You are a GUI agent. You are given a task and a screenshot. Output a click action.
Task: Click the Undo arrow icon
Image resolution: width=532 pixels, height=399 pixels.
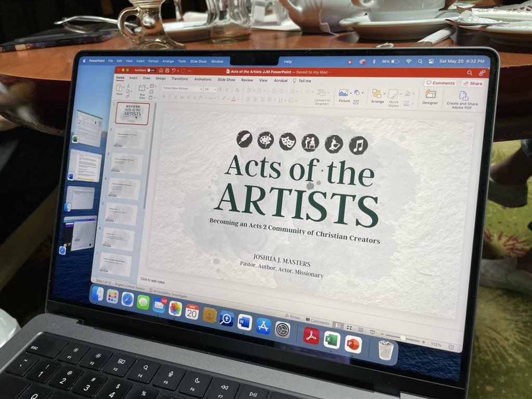(x=174, y=71)
